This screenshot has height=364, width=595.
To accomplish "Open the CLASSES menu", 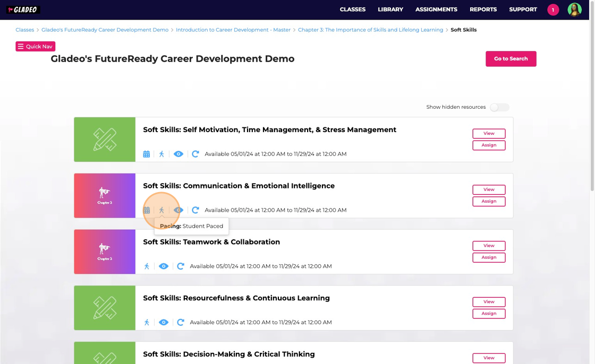I will click(x=353, y=10).
